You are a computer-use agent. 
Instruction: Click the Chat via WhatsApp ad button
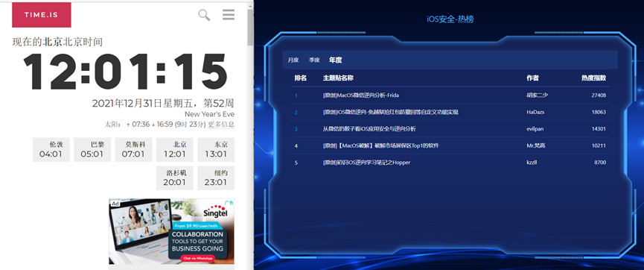click(198, 259)
